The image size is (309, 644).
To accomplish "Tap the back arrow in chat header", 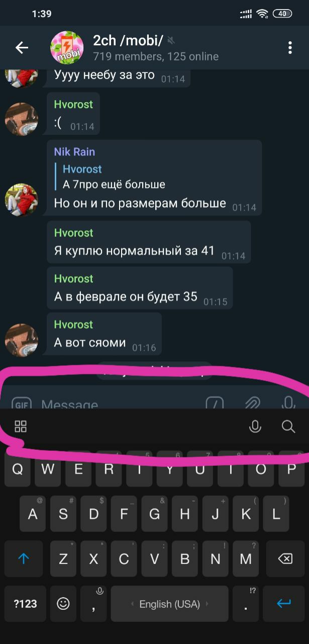I will (x=22, y=48).
